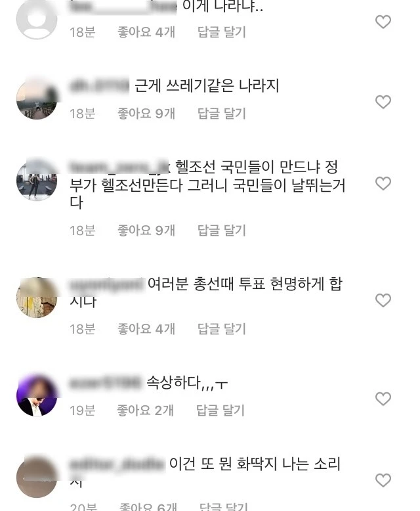Open the purple-background profile picture
420x511 pixels.
click(x=37, y=396)
